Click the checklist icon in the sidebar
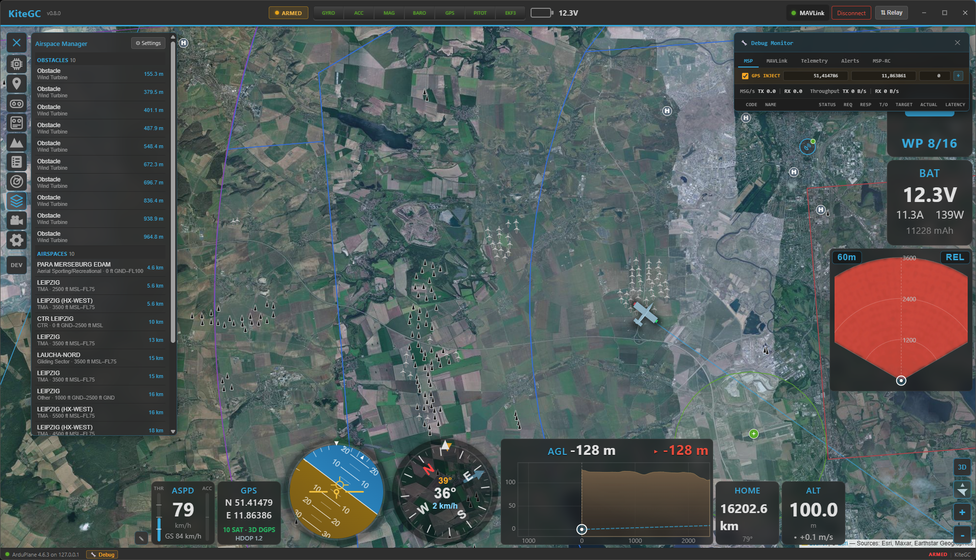The width and height of the screenshot is (976, 560). coord(17,162)
